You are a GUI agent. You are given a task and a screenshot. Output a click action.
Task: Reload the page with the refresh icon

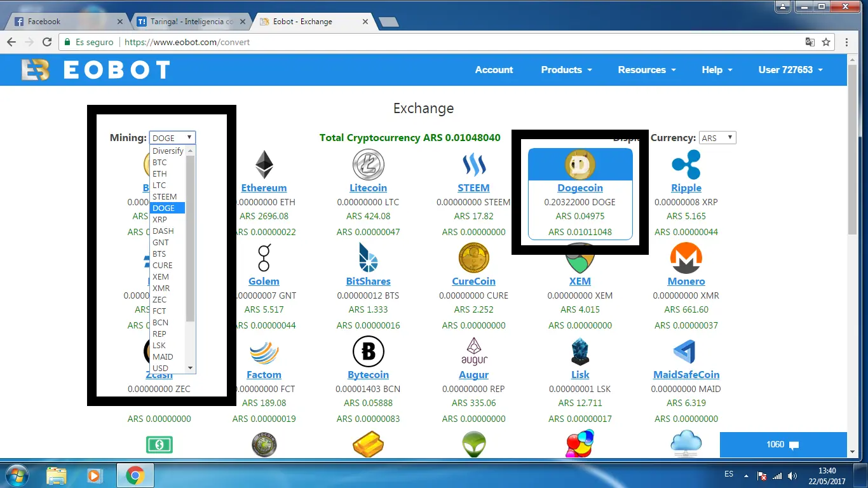click(47, 42)
